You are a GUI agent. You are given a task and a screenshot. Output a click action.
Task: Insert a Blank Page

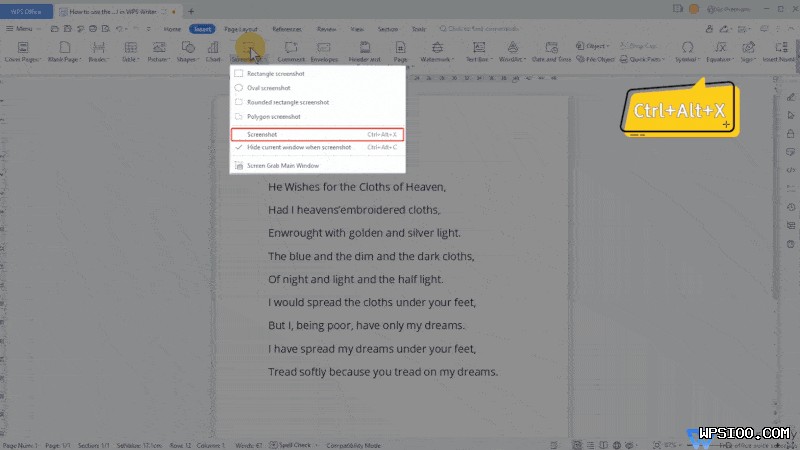(x=67, y=47)
